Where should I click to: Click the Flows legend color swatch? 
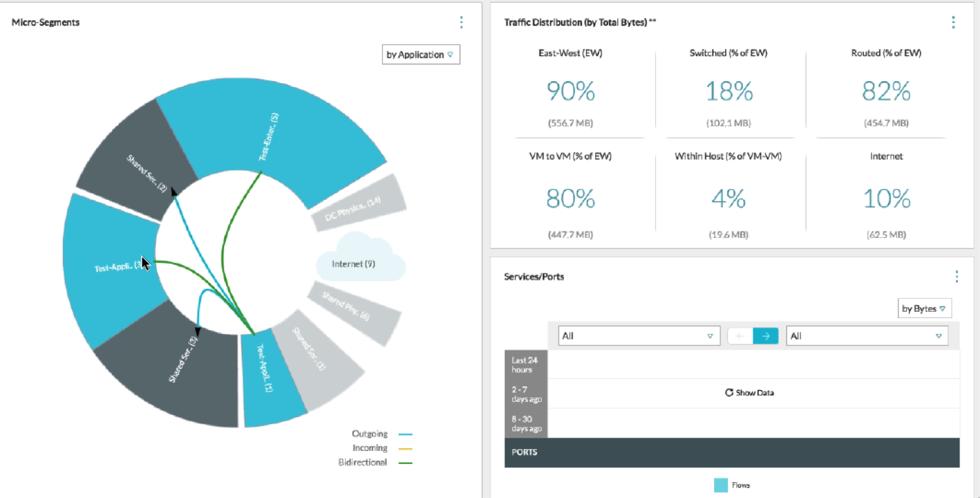click(x=721, y=485)
